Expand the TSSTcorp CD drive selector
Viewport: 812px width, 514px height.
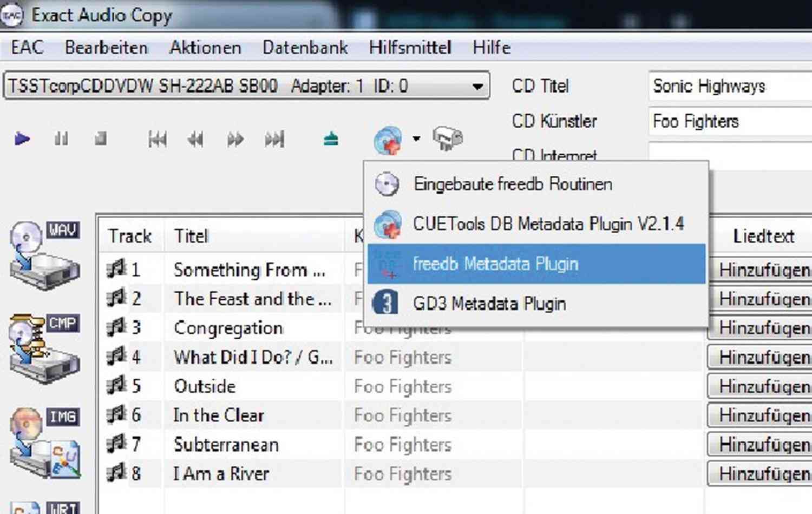coord(247,86)
